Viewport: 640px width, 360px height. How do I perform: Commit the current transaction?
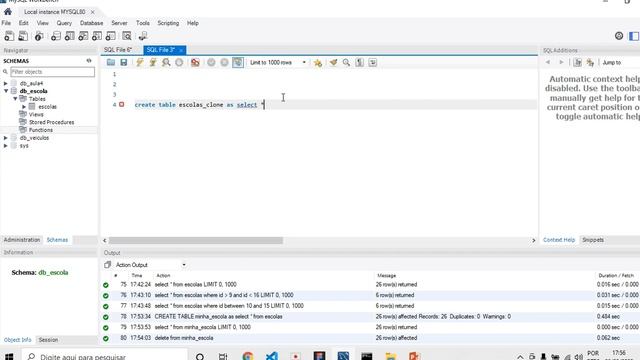click(211, 62)
